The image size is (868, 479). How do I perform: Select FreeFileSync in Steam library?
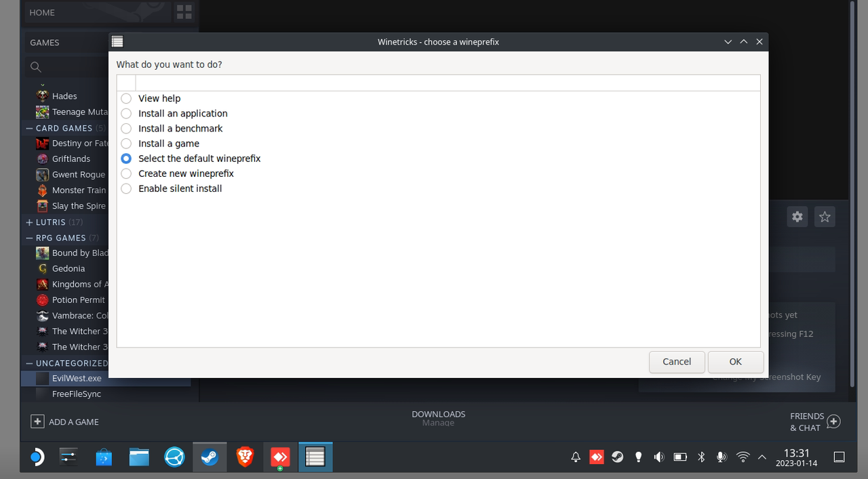pyautogui.click(x=77, y=394)
